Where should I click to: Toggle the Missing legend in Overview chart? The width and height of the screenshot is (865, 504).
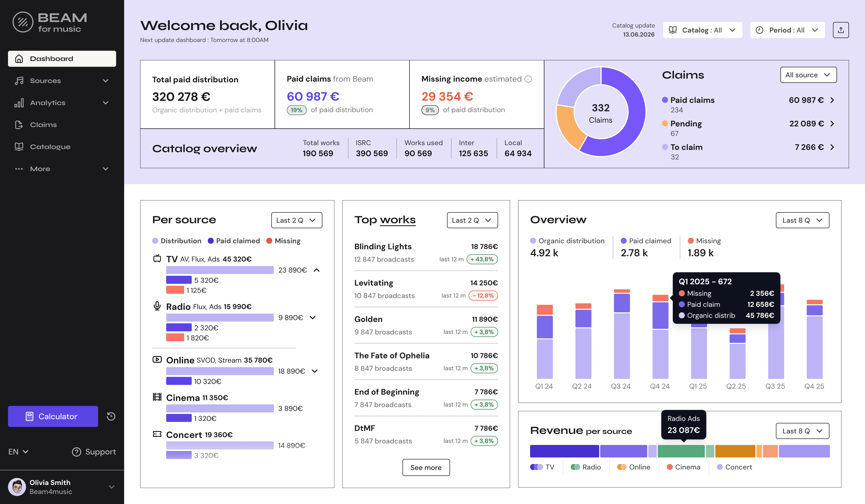[704, 241]
